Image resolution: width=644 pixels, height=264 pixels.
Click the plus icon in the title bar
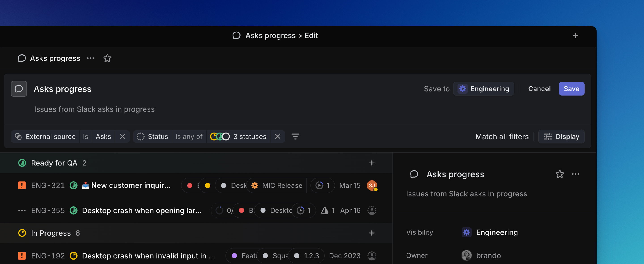[x=575, y=36]
